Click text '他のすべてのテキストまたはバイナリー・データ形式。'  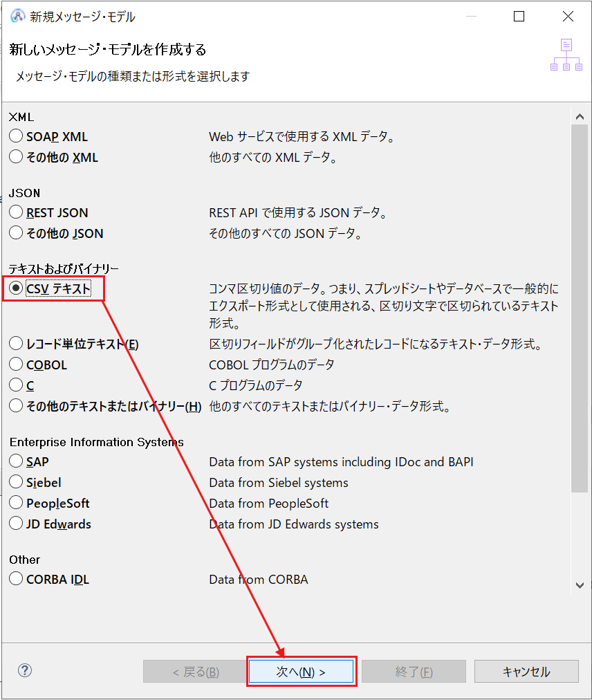(x=329, y=406)
